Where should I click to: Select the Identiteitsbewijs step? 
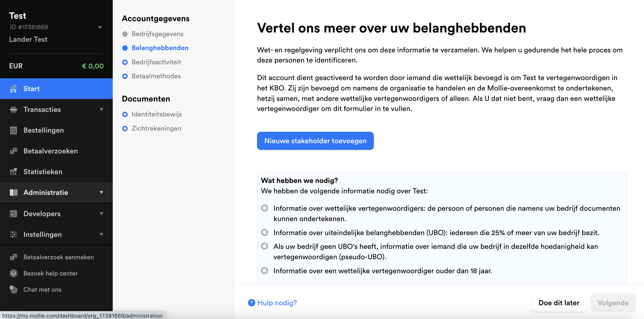point(157,114)
